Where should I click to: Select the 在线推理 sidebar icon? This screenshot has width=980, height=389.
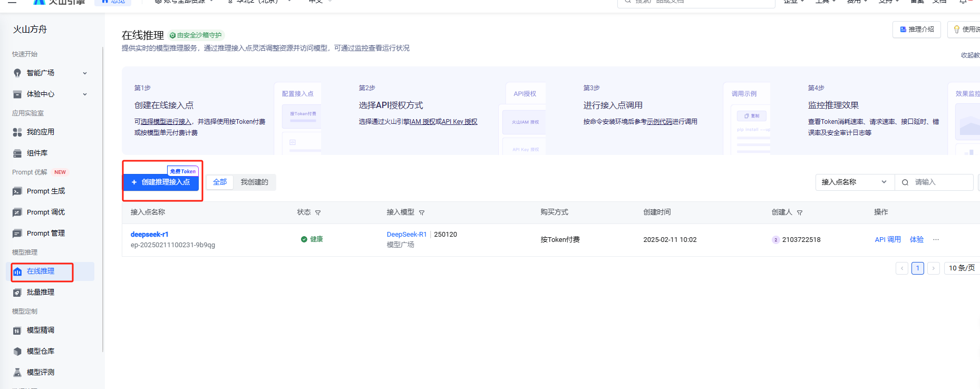[x=17, y=271]
